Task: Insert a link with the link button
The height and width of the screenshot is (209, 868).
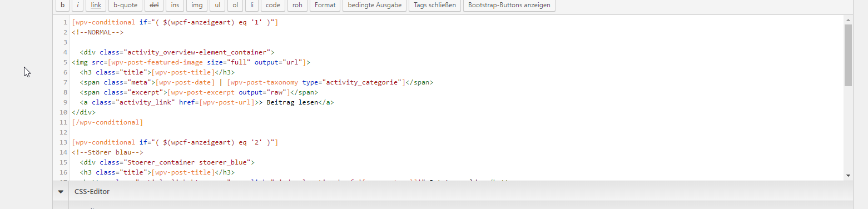Action: [96, 6]
